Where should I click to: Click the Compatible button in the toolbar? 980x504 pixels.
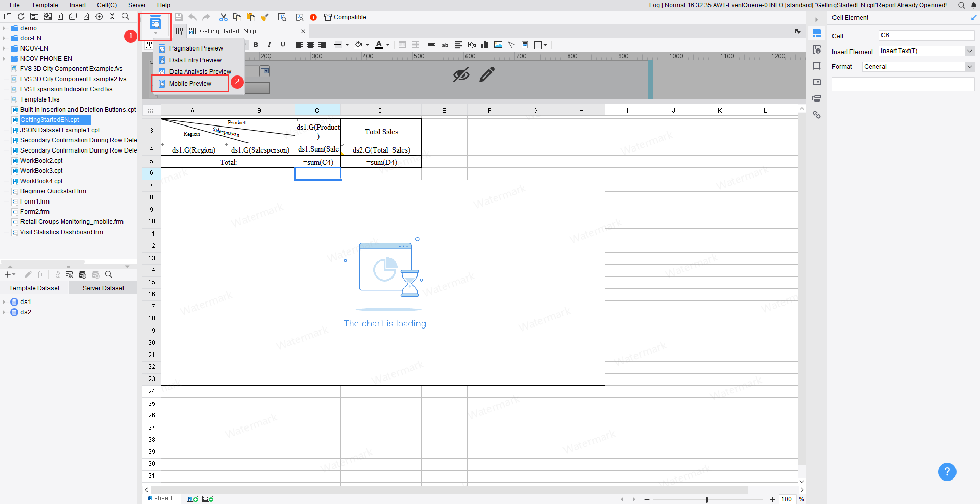[x=348, y=17]
